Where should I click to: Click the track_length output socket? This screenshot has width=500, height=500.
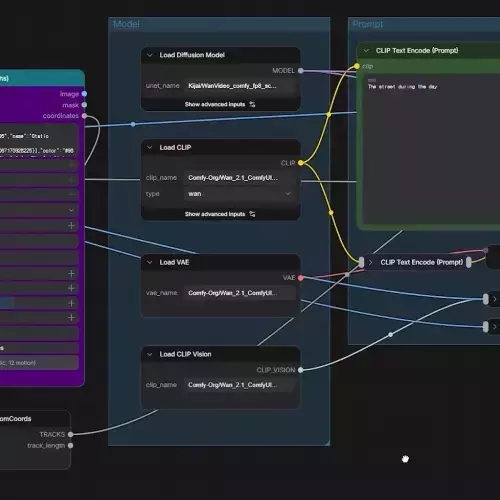[x=70, y=445]
